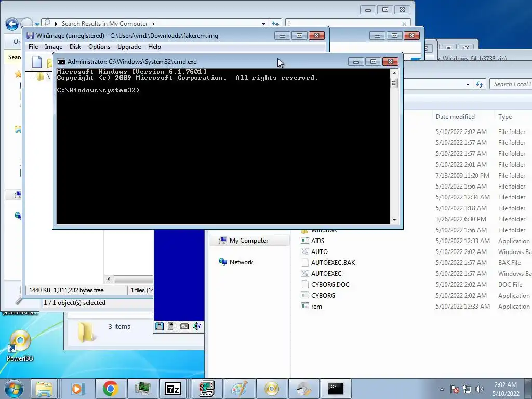The width and height of the screenshot is (532, 399).
Task: Click the WinImage floppy title bar icon
Action: [x=30, y=36]
